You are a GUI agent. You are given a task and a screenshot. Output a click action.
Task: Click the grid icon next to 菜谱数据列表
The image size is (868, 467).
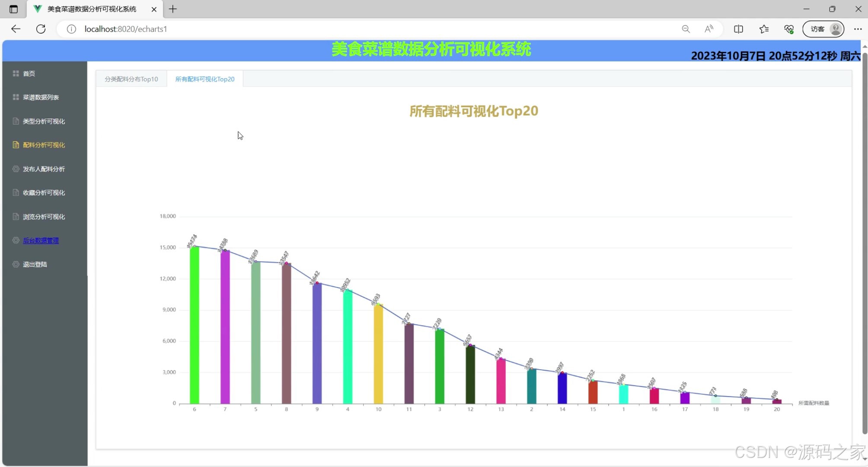tap(16, 97)
